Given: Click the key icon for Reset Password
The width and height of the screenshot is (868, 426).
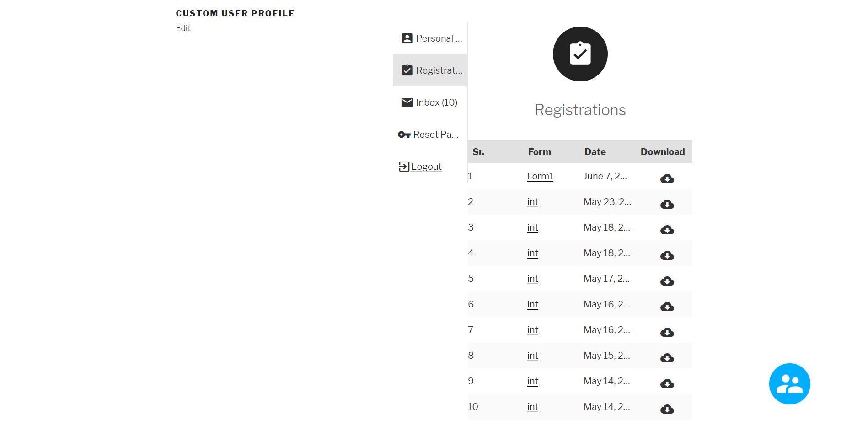Looking at the screenshot, I should click(404, 134).
